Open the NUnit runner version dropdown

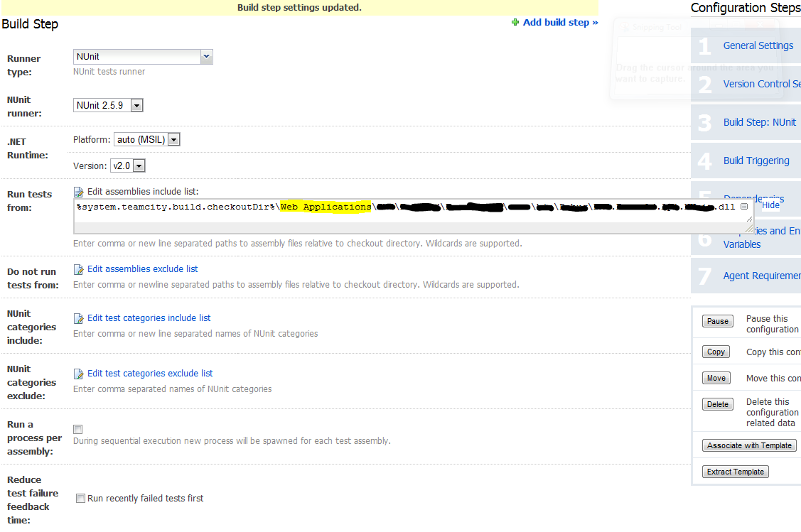(x=108, y=105)
